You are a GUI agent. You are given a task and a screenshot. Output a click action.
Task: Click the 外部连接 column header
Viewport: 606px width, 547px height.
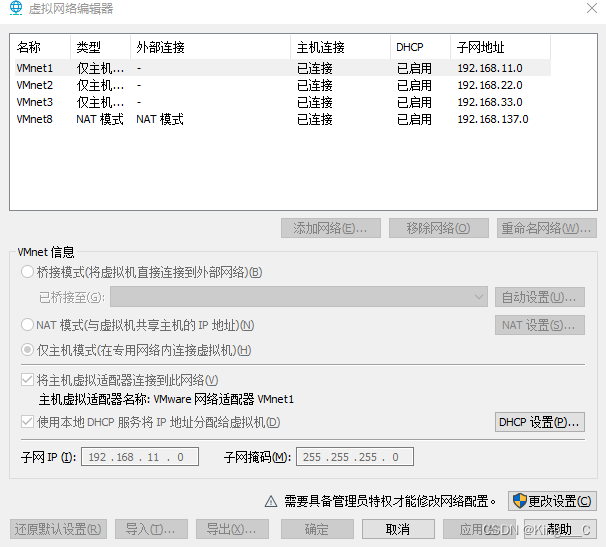(211, 47)
